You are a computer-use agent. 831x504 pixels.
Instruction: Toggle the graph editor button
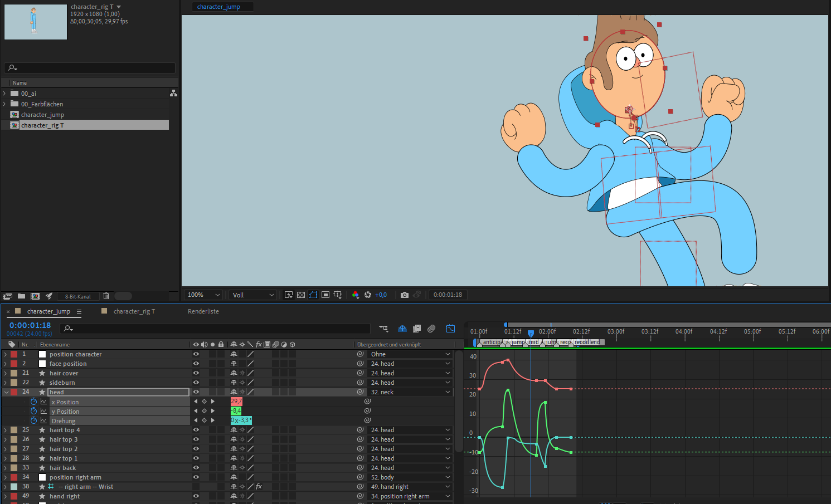450,329
